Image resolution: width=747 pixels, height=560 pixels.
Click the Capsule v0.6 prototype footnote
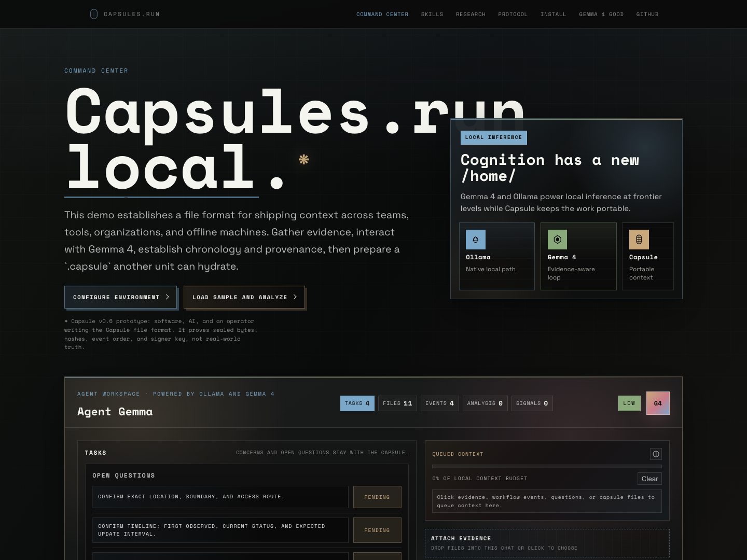[x=161, y=334]
